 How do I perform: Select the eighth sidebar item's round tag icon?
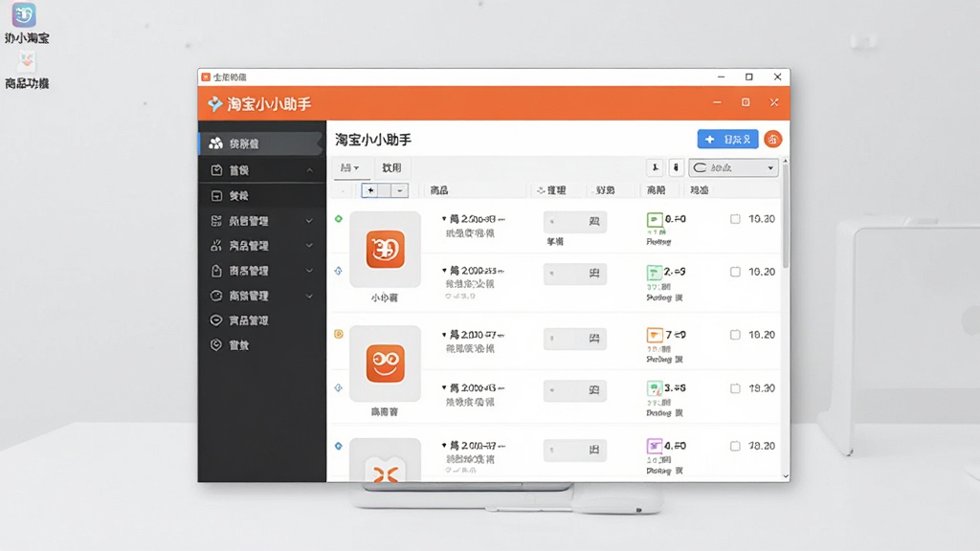click(x=216, y=320)
